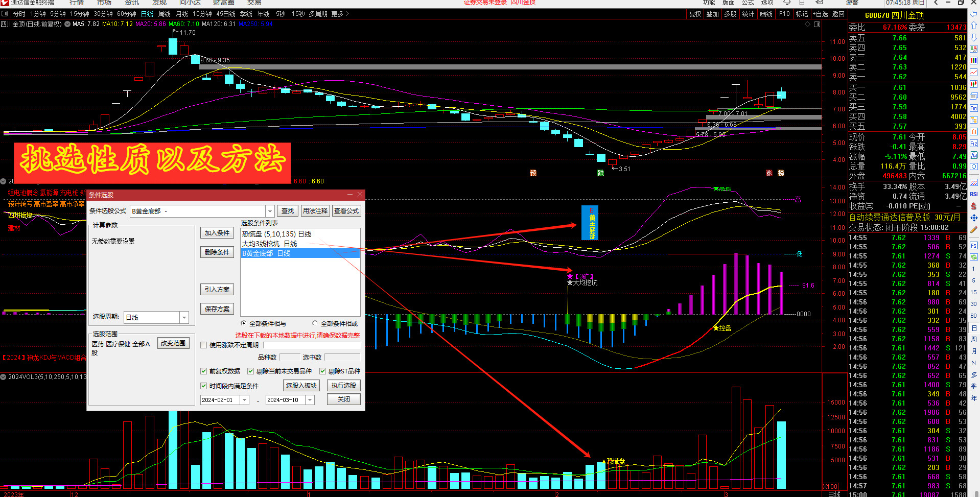Image resolution: width=980 pixels, height=497 pixels.
Task: Select the 日 period in right sidebar
Action: [974, 328]
